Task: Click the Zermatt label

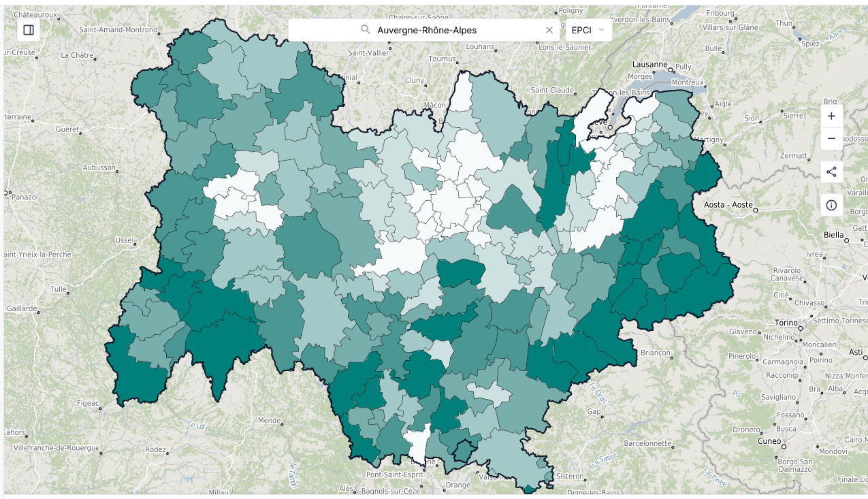Action: point(793,156)
